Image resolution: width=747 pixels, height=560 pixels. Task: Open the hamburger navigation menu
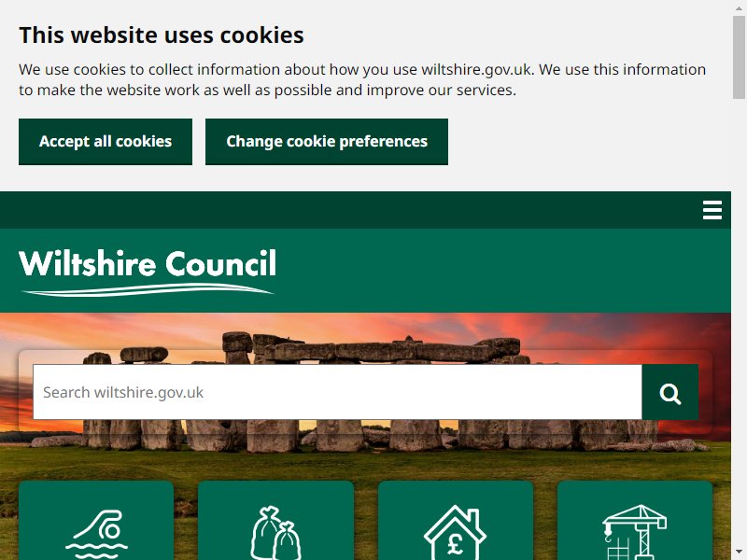712,210
